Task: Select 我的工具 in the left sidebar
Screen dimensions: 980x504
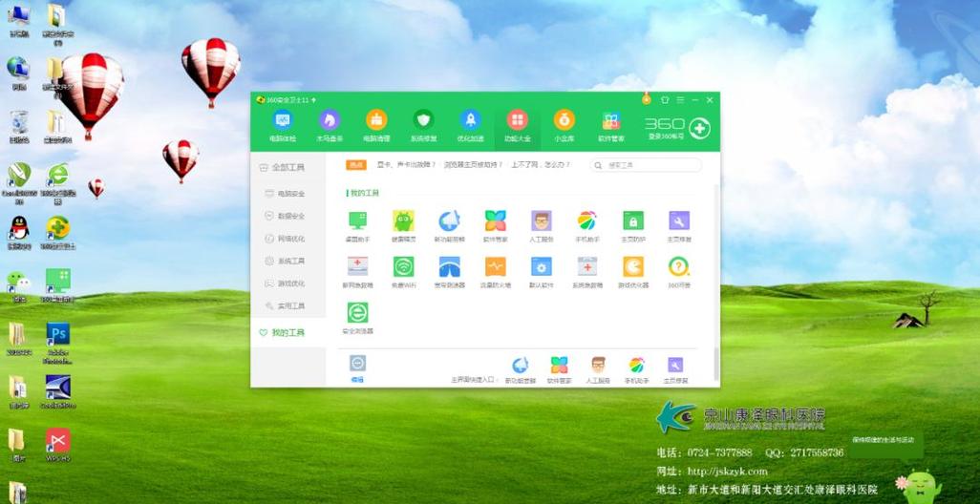Action: 288,333
